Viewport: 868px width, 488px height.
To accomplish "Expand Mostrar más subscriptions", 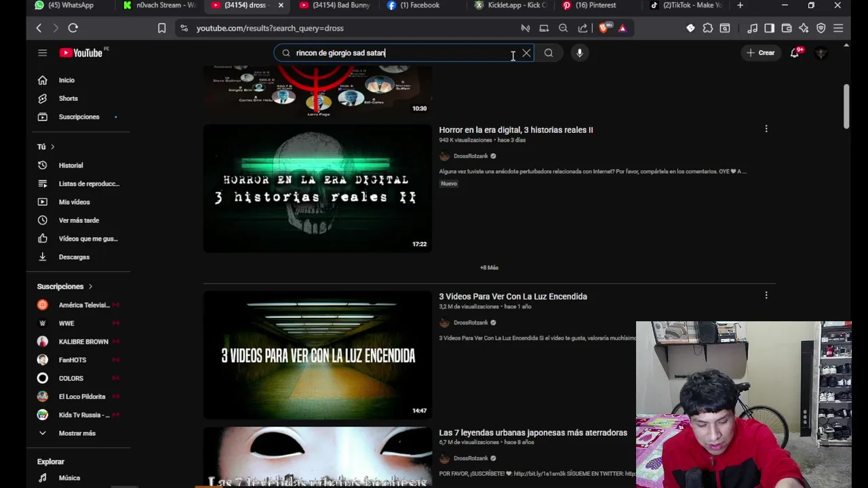I will pyautogui.click(x=78, y=433).
